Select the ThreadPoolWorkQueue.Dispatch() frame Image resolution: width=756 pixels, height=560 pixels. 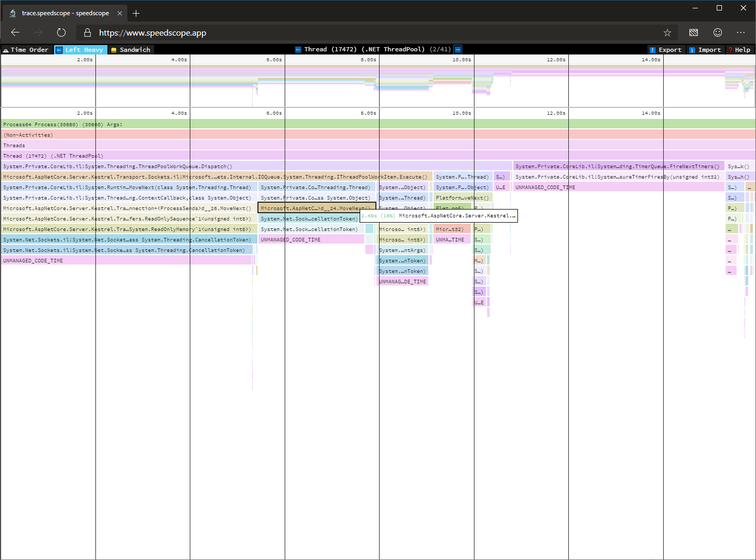pyautogui.click(x=256, y=166)
